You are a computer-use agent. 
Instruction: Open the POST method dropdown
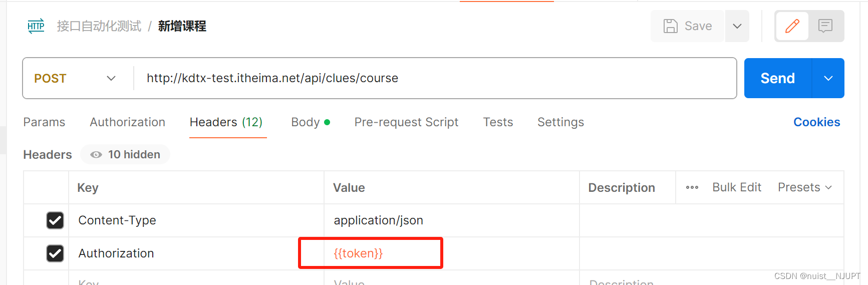pos(75,79)
